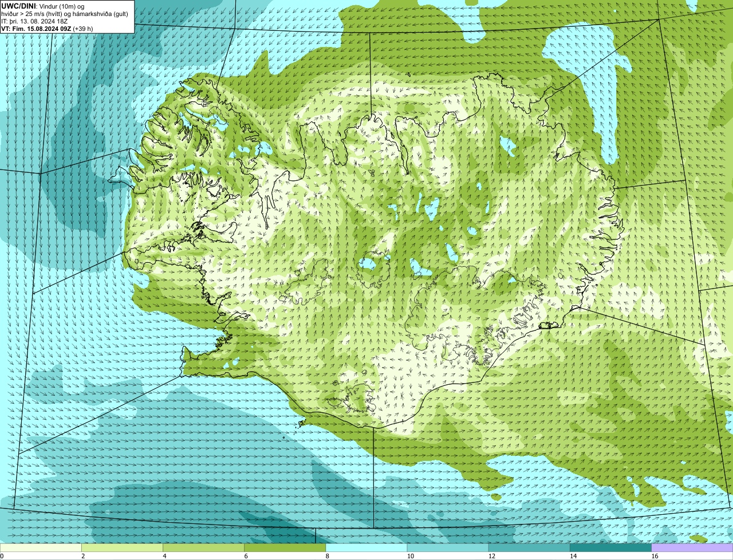Click the legend scale label "10"
This screenshot has height=560, width=733.
tap(411, 556)
